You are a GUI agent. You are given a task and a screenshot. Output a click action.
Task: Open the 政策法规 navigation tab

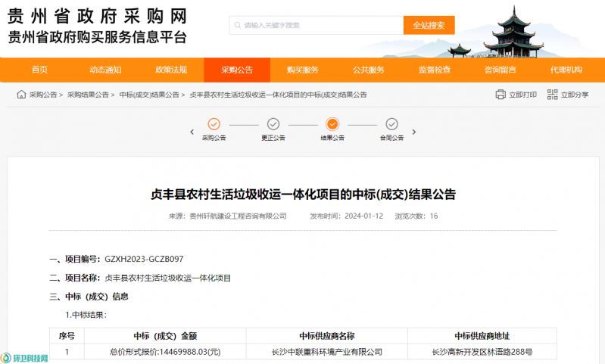coord(171,70)
